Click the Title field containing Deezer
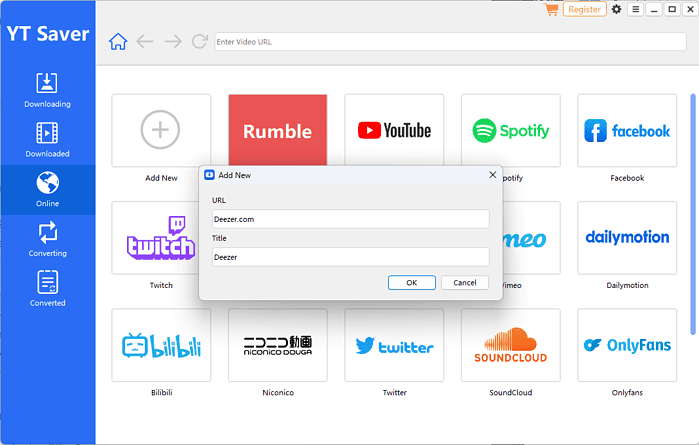The width and height of the screenshot is (699, 445). click(350, 257)
